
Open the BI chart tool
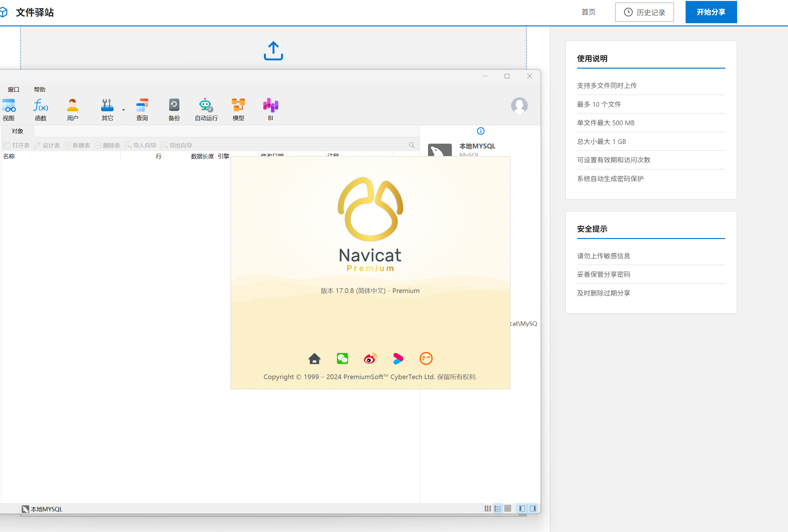pos(270,109)
